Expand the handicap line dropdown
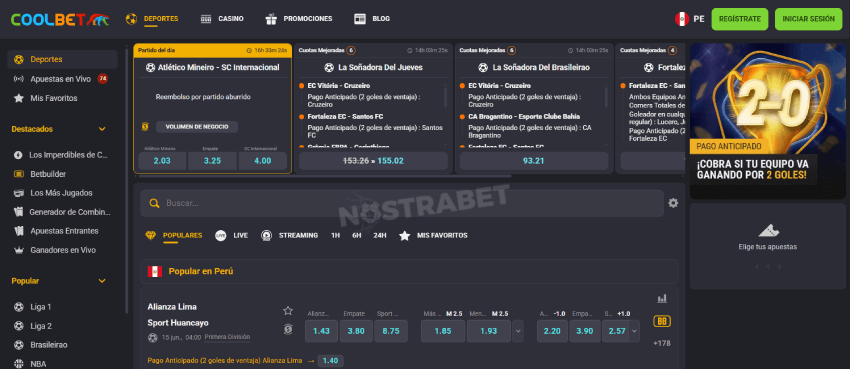 634,331
